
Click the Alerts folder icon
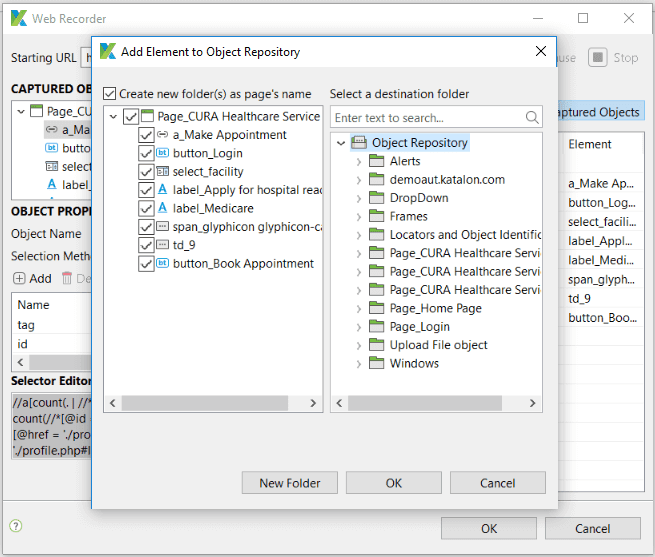[x=376, y=160]
